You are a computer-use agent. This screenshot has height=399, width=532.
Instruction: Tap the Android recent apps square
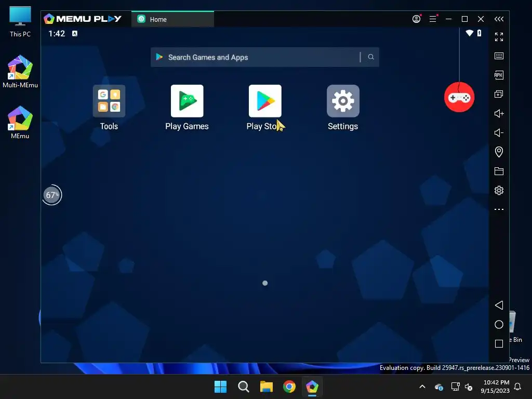(x=499, y=344)
